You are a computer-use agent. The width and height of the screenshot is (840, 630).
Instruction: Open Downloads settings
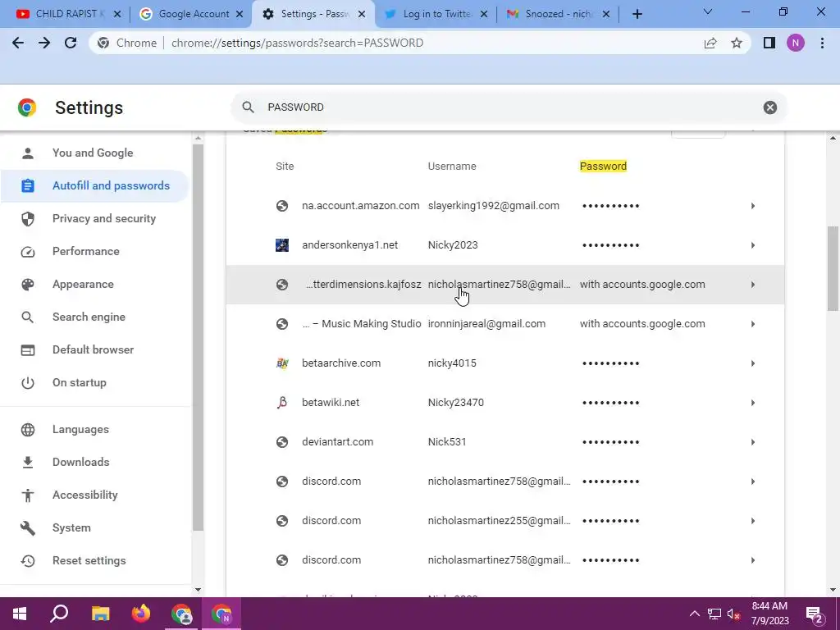pyautogui.click(x=94, y=462)
